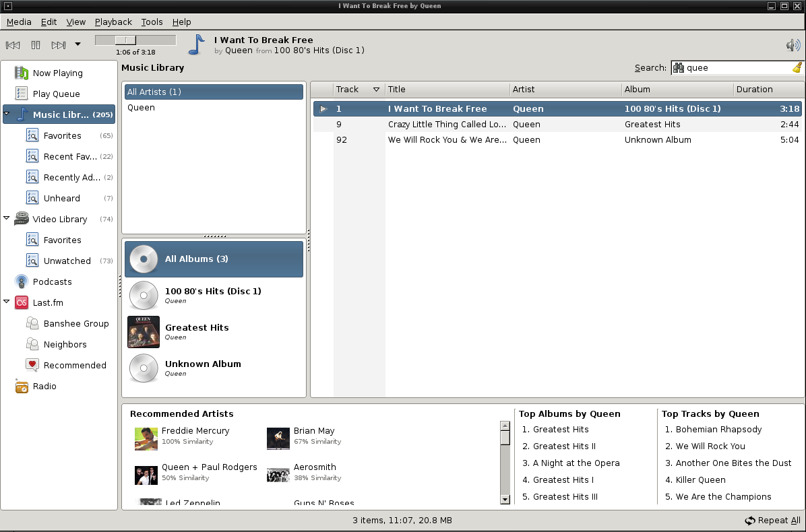Click the binoculars search options icon
The width and height of the screenshot is (806, 532).
pyautogui.click(x=679, y=67)
